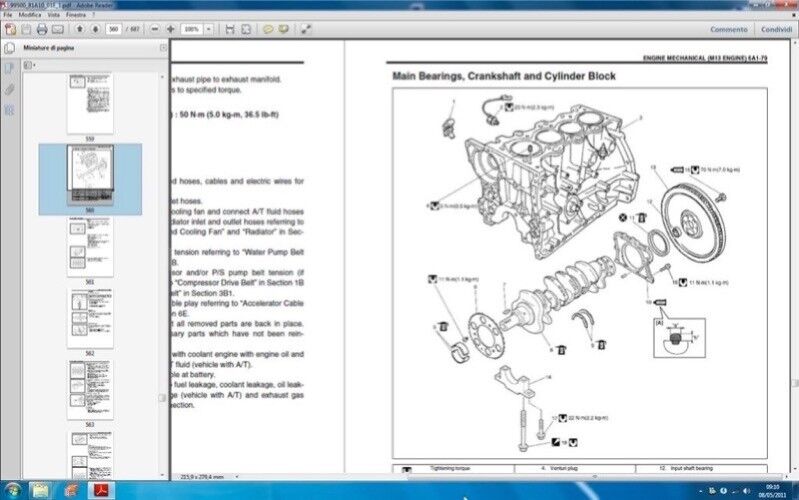Image resolution: width=799 pixels, height=500 pixels.
Task: Open the Condividi pane
Action: coord(775,30)
